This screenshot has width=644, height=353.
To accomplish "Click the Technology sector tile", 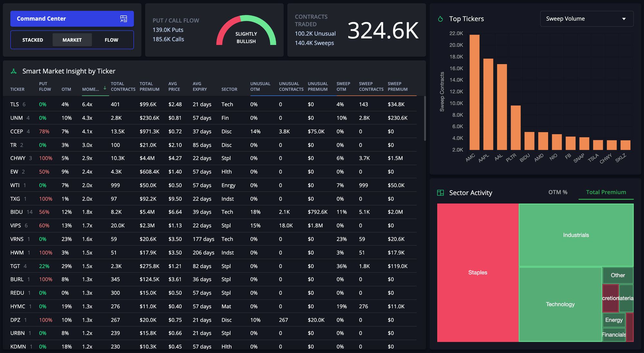I will pyautogui.click(x=560, y=304).
